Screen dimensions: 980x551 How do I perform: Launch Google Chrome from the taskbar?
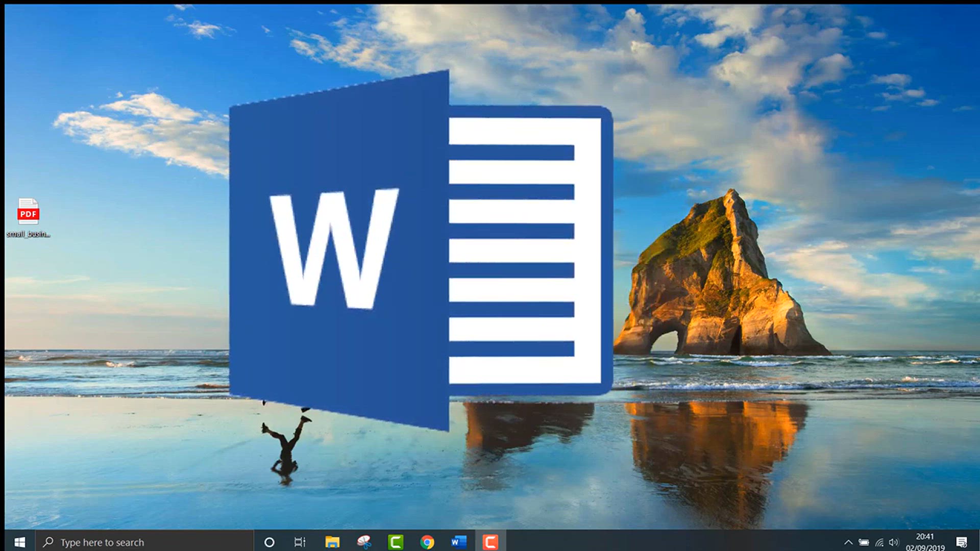coord(427,542)
